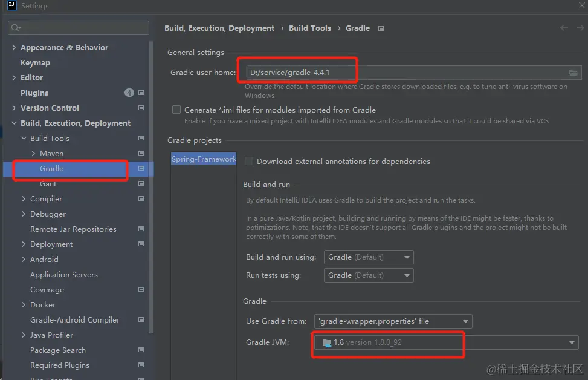Expand the Version Control section
The image size is (588, 380).
coord(14,108)
